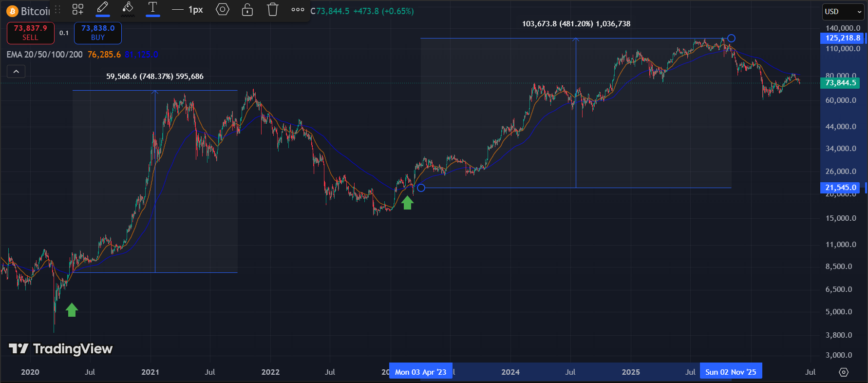868x383 pixels.
Task: Click the green up arrow near 2023 start
Action: point(407,203)
